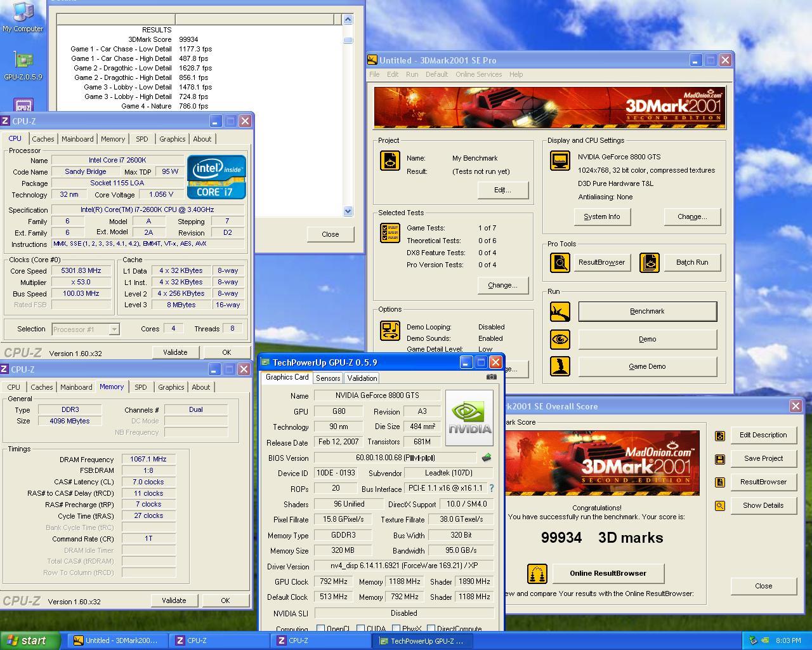The width and height of the screenshot is (812, 650).
Task: Click the icon beside ResultBrowser in Overall Score
Action: tap(719, 482)
